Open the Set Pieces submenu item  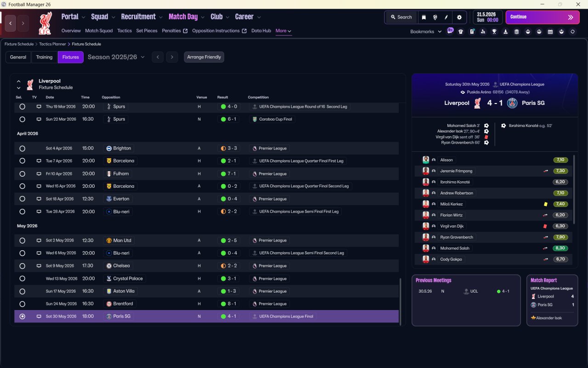tap(147, 31)
